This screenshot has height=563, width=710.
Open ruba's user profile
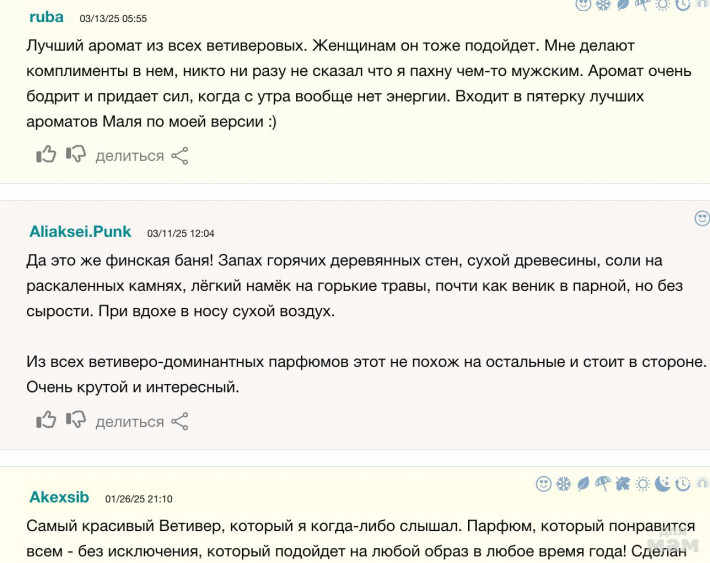[x=46, y=17]
